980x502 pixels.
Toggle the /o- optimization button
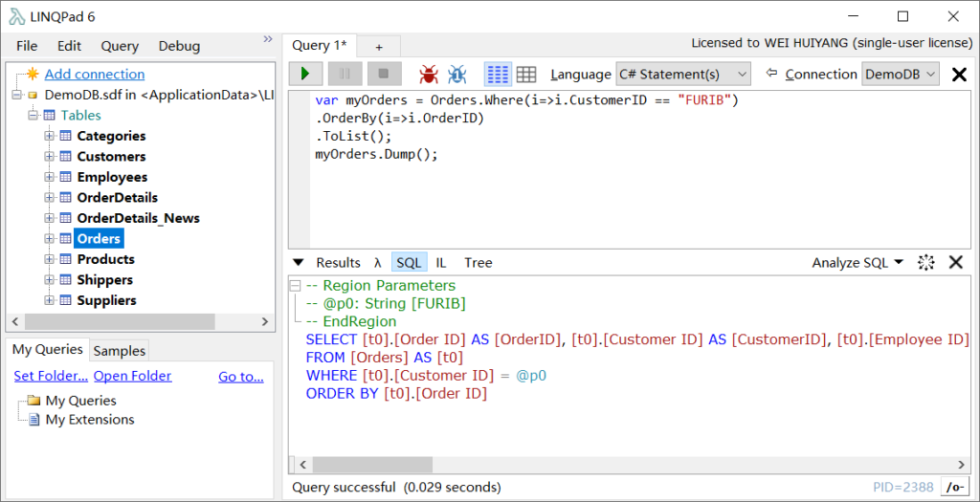(x=954, y=487)
